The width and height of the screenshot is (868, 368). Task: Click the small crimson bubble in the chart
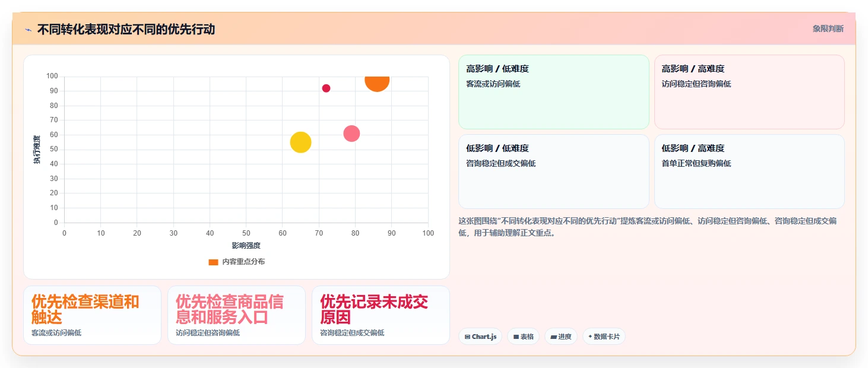[326, 88]
